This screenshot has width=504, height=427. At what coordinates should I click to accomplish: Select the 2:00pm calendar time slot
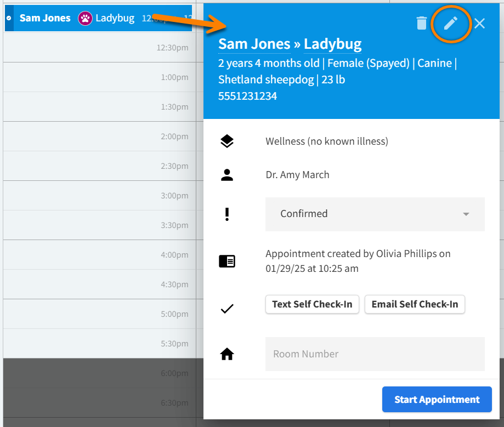(99, 136)
